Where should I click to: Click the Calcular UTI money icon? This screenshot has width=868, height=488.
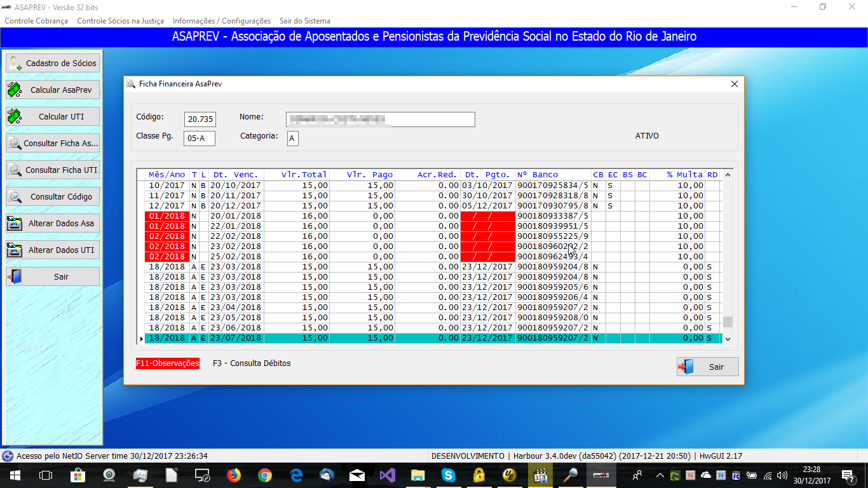point(15,117)
